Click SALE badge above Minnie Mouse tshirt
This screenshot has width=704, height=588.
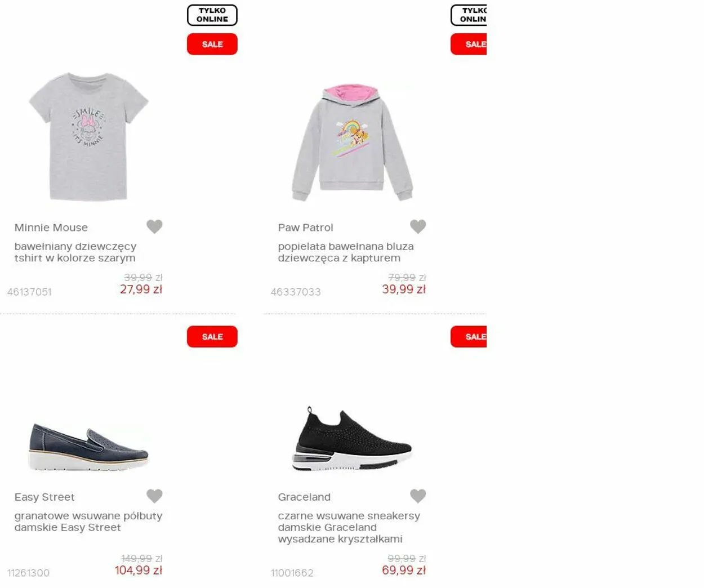coord(212,44)
